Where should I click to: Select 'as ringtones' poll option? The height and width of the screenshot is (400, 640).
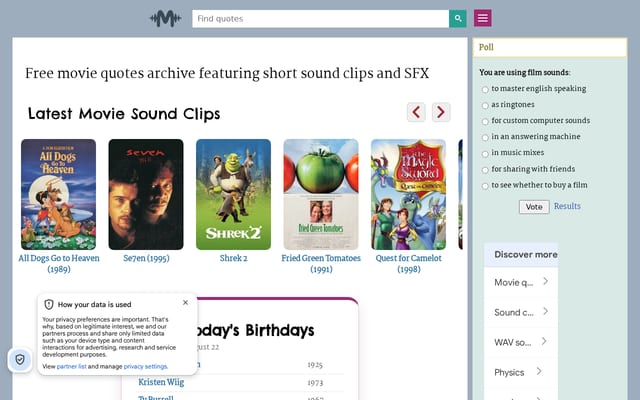pos(485,105)
